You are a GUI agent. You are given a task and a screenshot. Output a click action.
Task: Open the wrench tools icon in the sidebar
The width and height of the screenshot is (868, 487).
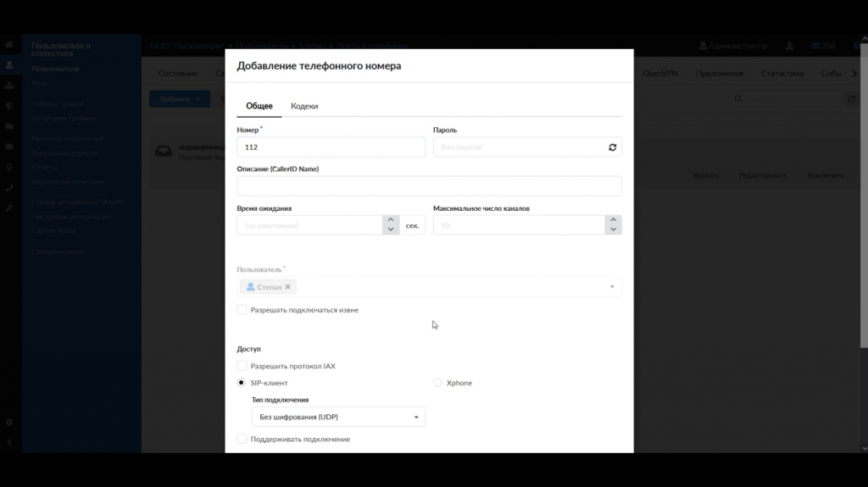point(9,208)
